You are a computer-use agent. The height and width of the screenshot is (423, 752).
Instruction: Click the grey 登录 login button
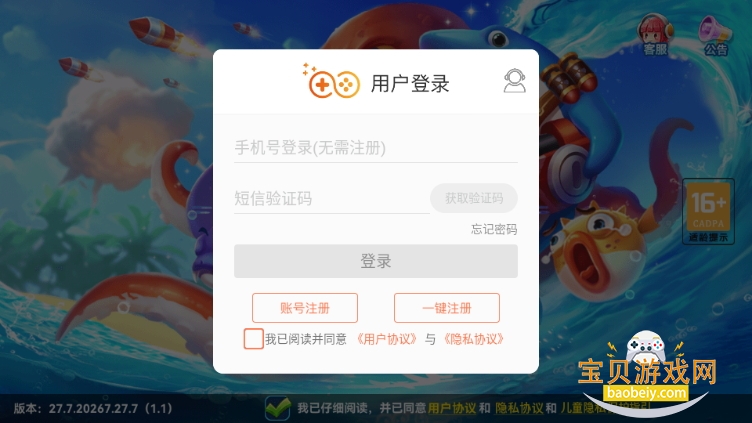coord(376,261)
